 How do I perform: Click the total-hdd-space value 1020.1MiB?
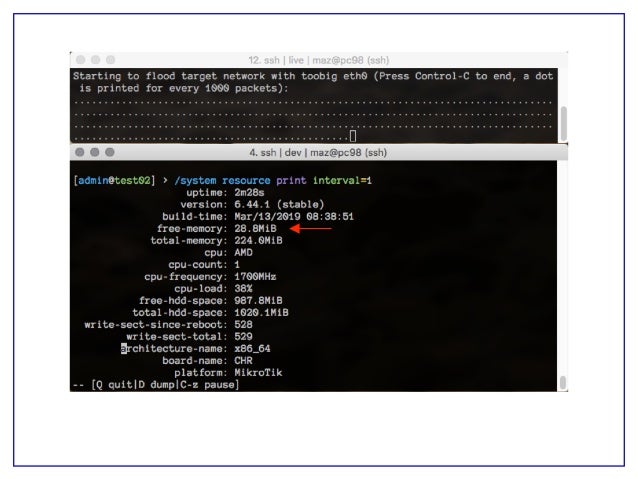261,313
